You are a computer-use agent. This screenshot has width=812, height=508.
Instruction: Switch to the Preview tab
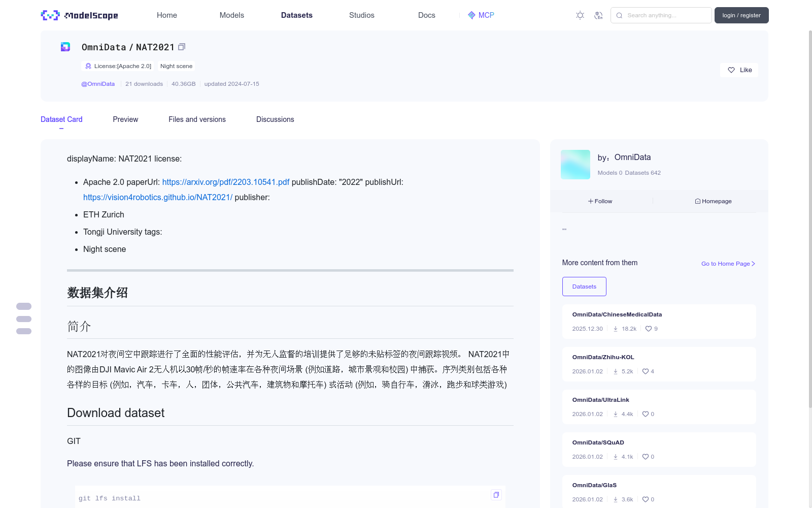tap(125, 119)
